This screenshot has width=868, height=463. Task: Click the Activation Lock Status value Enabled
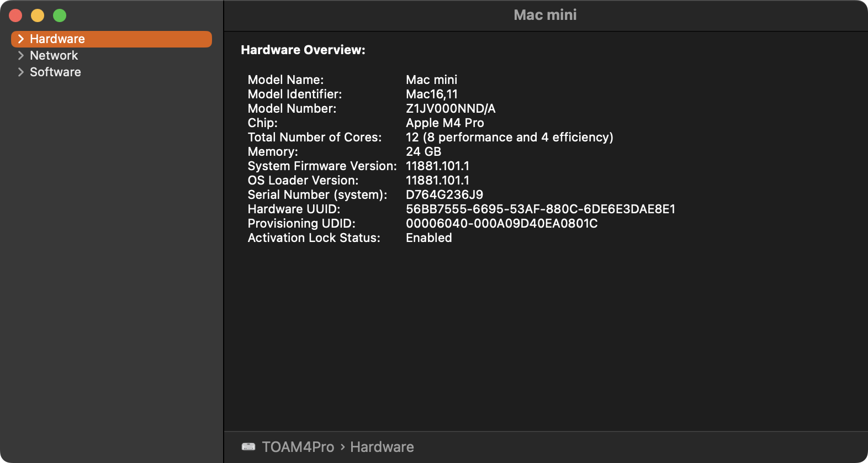[429, 238]
